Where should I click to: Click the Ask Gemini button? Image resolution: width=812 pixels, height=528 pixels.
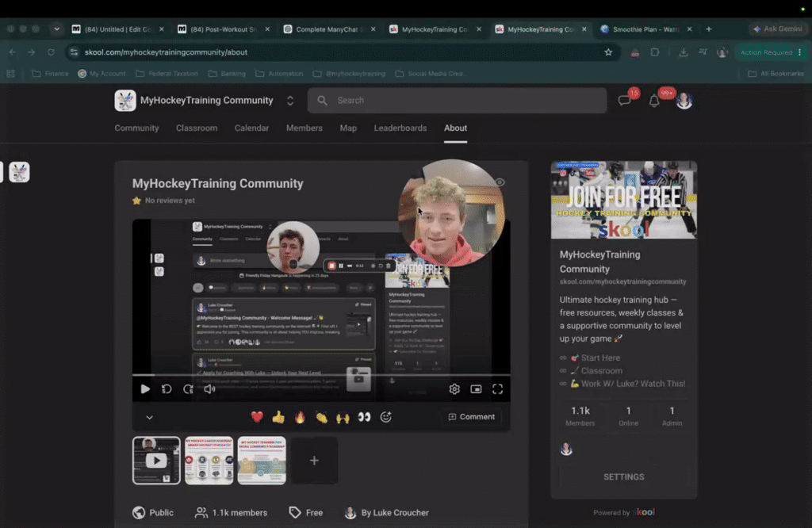pos(777,29)
